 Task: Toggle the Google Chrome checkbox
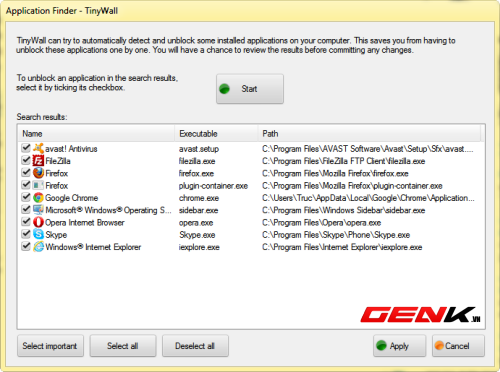coord(26,197)
